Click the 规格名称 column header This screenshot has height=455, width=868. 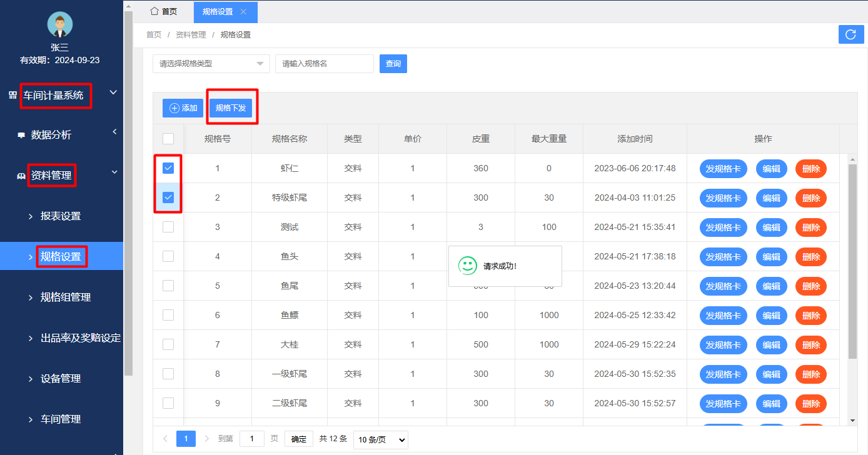tap(290, 139)
